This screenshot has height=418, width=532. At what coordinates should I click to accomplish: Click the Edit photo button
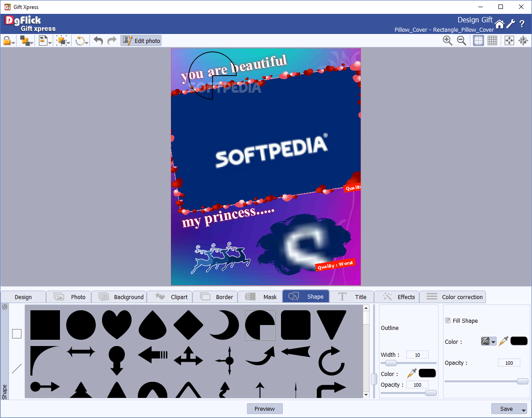tap(141, 41)
